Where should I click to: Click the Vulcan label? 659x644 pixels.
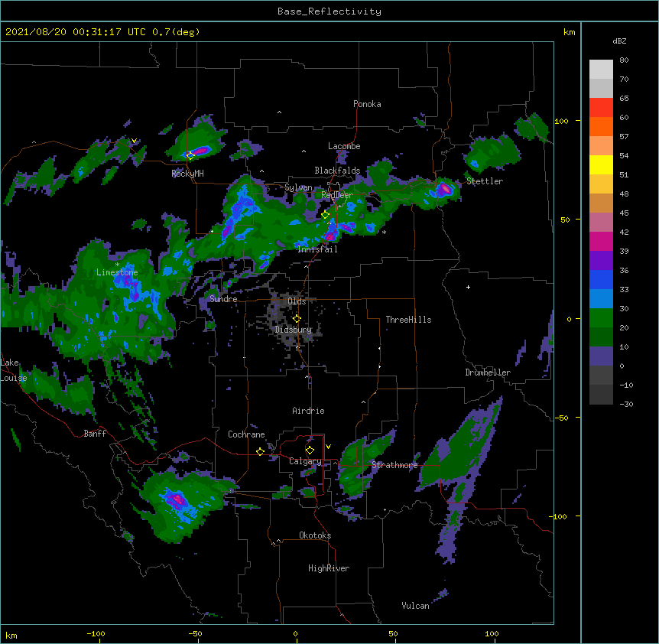pyautogui.click(x=415, y=606)
